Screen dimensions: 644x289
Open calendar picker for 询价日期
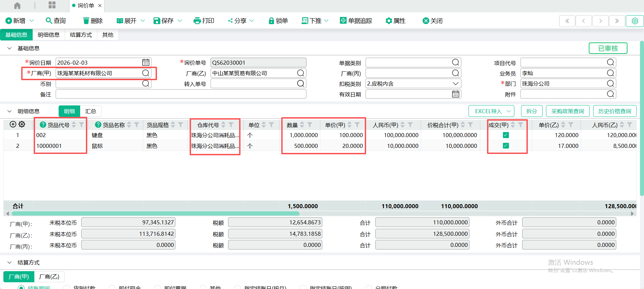146,63
